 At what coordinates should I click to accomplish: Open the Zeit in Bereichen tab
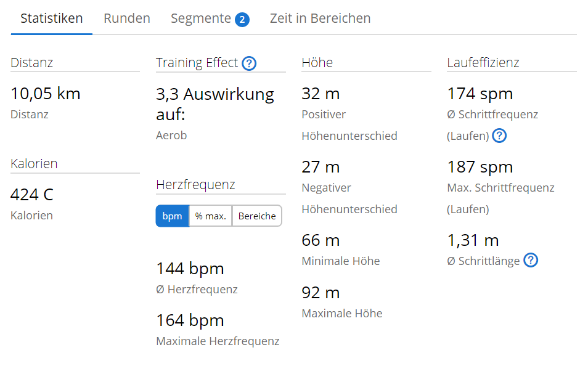[x=320, y=18]
